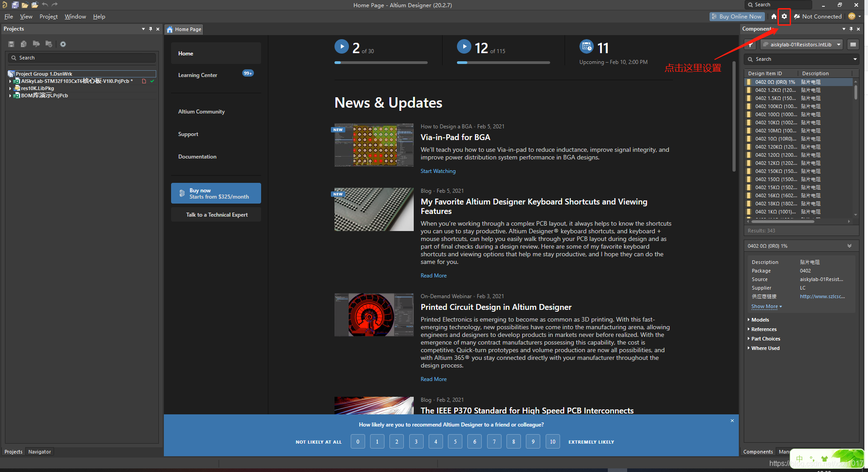The width and height of the screenshot is (868, 472).
Task: Open the Components panel dropdown arrow
Action: click(844, 29)
